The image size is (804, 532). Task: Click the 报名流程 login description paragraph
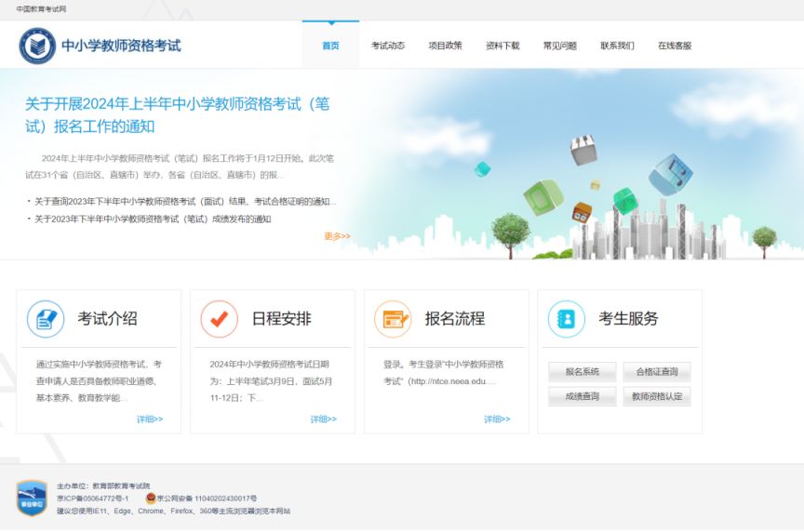point(444,373)
